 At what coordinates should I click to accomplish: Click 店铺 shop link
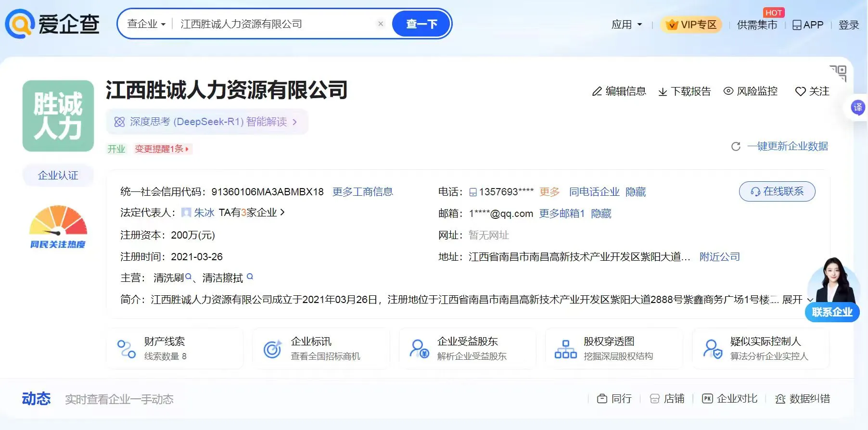pos(667,399)
